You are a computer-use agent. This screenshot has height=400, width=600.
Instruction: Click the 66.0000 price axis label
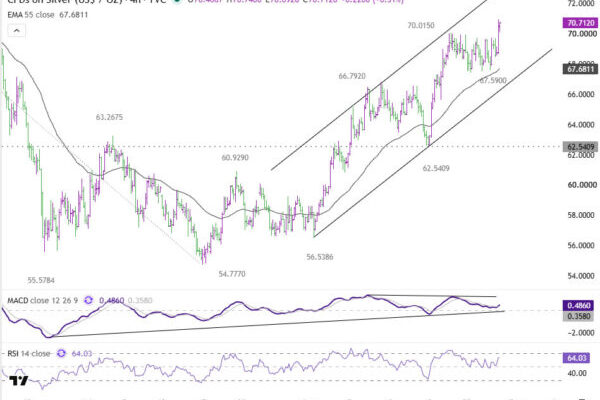click(582, 94)
